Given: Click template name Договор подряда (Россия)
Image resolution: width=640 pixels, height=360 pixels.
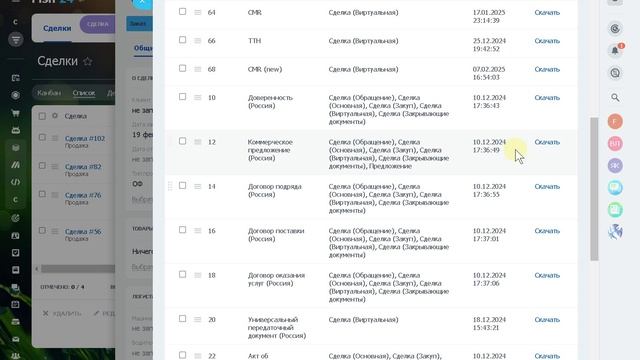Looking at the screenshot, I should click(274, 190).
